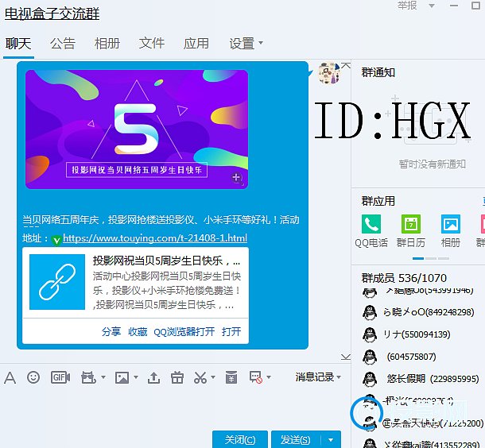485x448 pixels.
Task: Click the red packet icon in toolbar
Action: click(231, 377)
